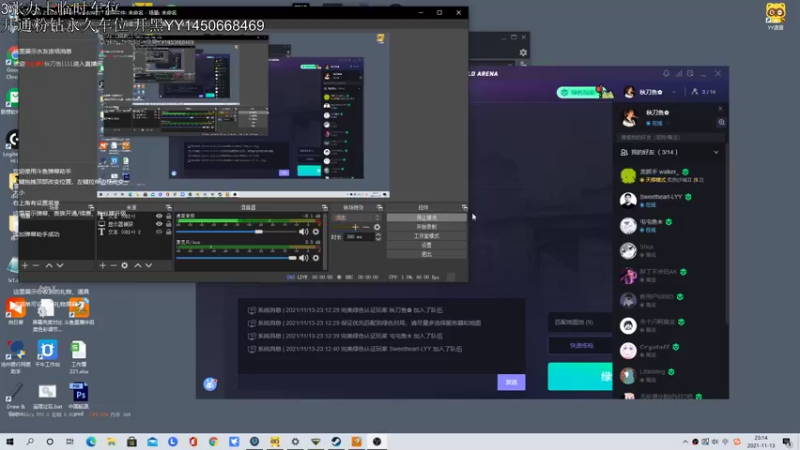
Task: Step the transition duration value
Action: pyautogui.click(x=378, y=237)
